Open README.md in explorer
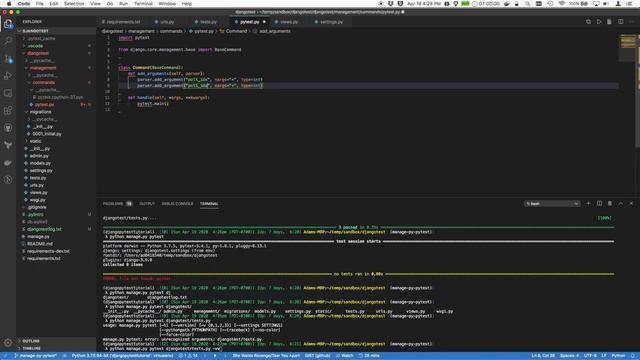Screen dimensions: 640x360 pos(40,244)
